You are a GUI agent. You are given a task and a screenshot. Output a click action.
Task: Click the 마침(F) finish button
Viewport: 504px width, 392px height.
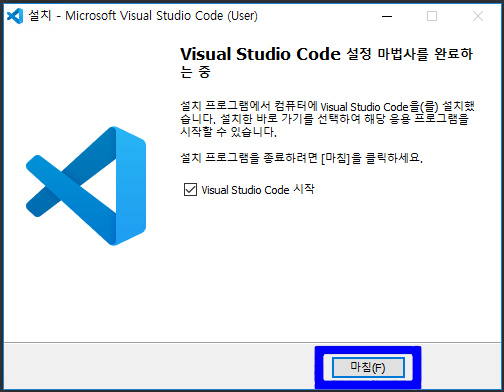coord(368,367)
